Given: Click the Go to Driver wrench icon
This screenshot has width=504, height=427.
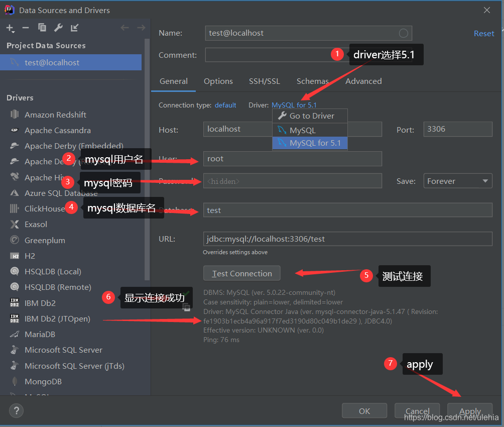Looking at the screenshot, I should tap(282, 116).
